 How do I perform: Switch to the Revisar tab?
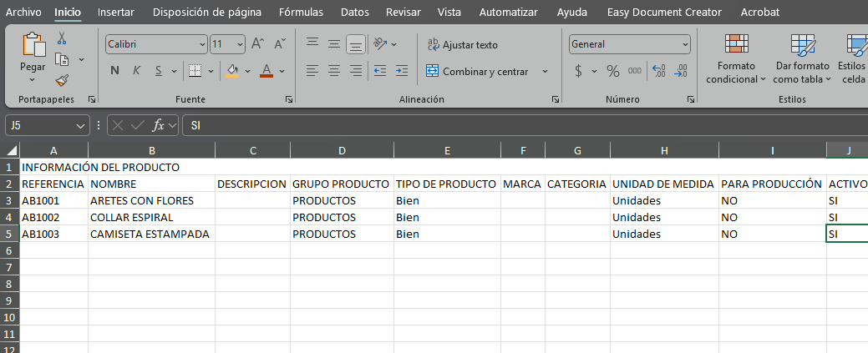(x=403, y=13)
